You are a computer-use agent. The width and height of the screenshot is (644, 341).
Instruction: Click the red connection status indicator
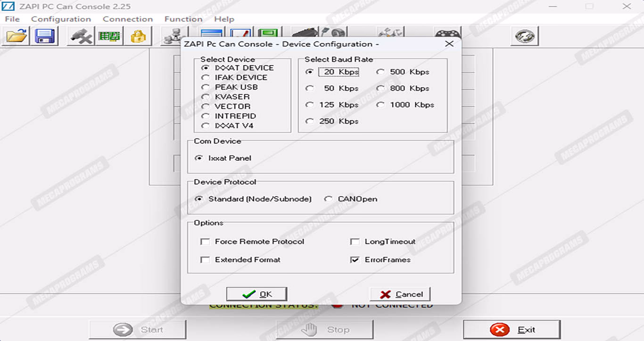[x=337, y=306]
